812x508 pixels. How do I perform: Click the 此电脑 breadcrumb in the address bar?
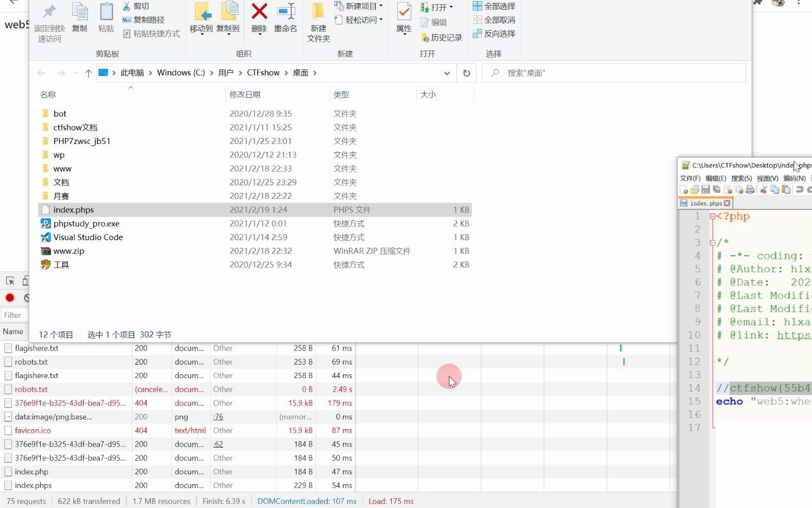[x=132, y=73]
